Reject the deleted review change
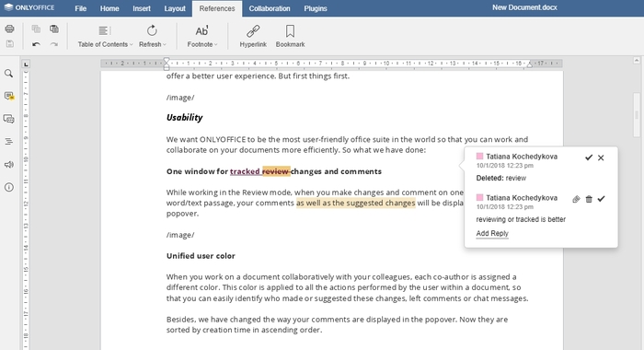This screenshot has width=644, height=350. [601, 157]
